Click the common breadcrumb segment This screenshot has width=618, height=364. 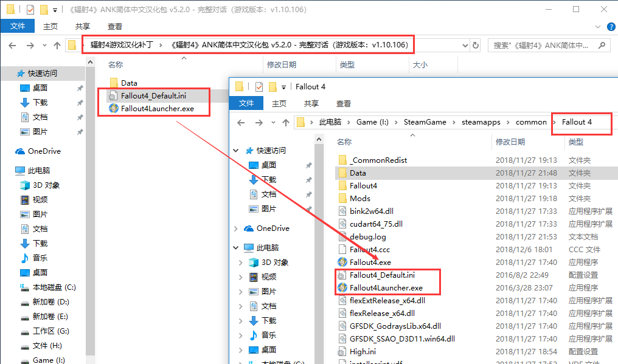(x=531, y=122)
